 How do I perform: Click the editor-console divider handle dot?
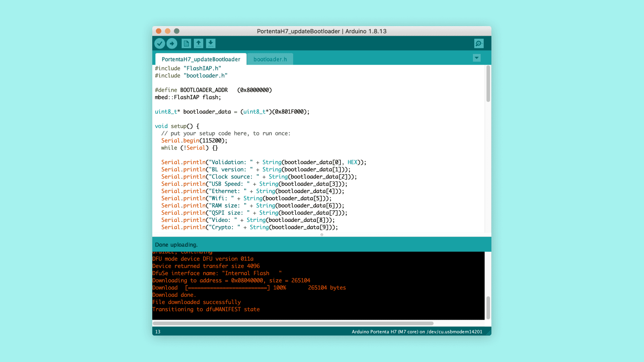(322, 235)
